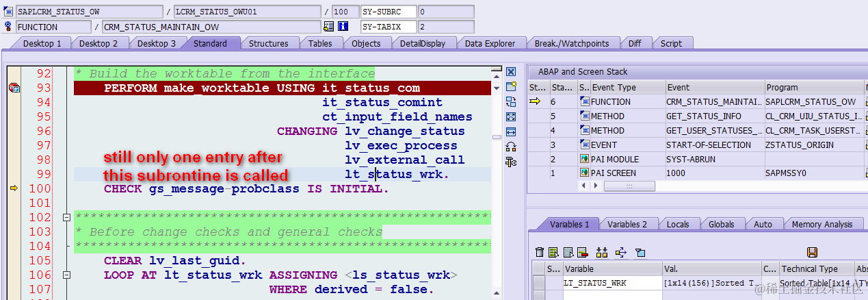The height and width of the screenshot is (300, 868).
Task: Click the first green list icon after the trash
Action: [554, 252]
